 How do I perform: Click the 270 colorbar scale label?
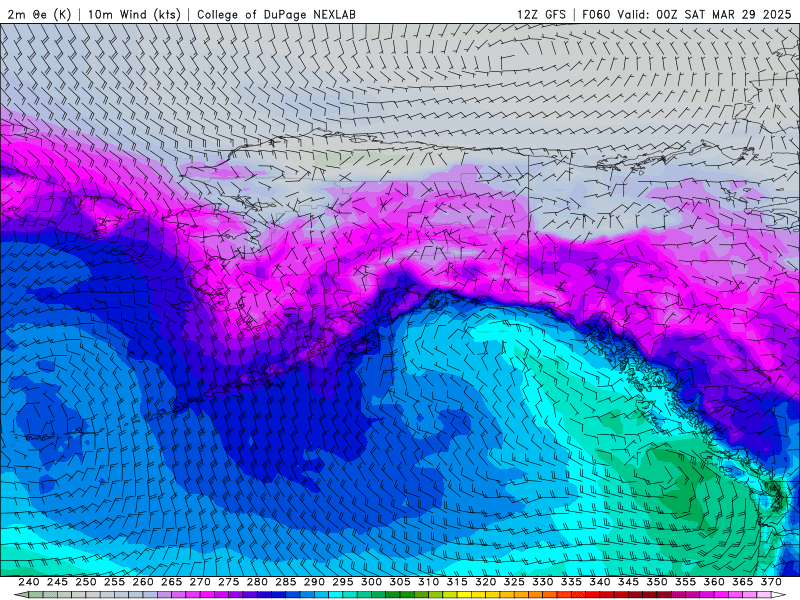tap(200, 582)
